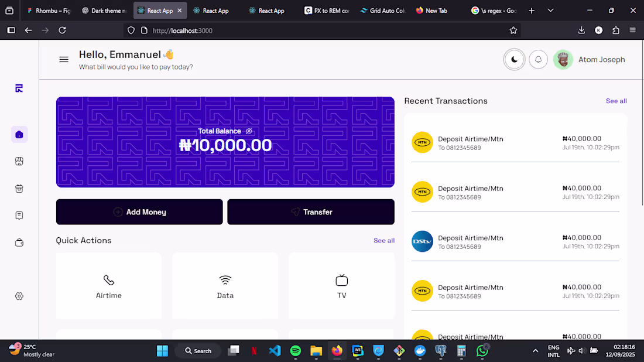The height and width of the screenshot is (362, 644).
Task: Open a new browser tab with plus
Action: tap(532, 11)
